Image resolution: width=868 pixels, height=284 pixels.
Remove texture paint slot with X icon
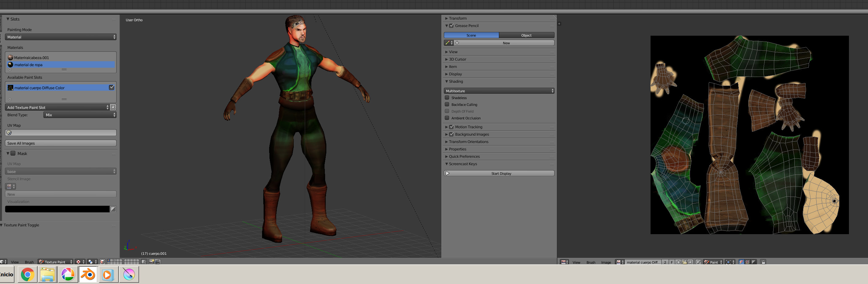tap(113, 107)
